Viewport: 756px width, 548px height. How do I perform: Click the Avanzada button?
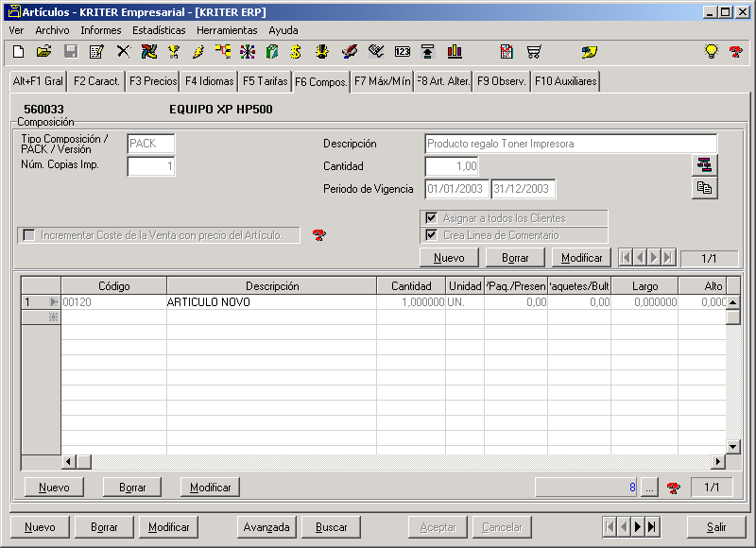[266, 527]
